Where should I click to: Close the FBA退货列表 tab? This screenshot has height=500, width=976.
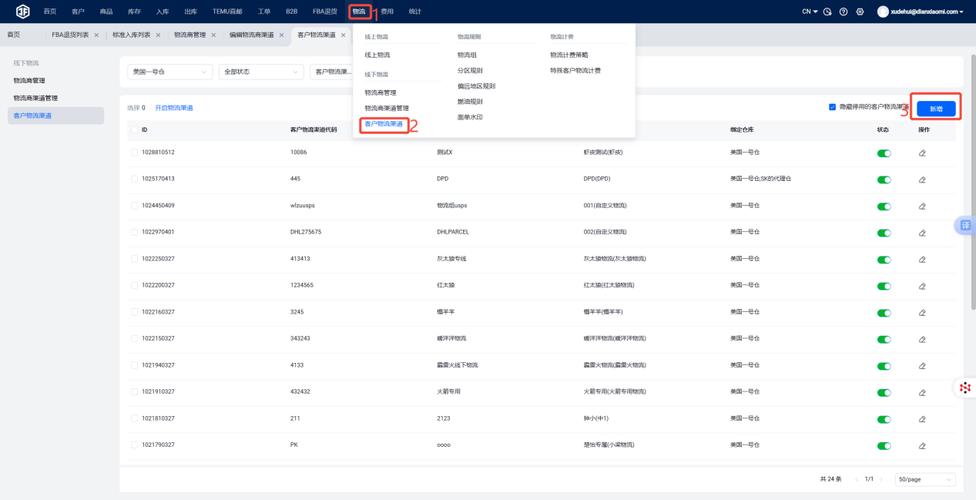[96, 35]
